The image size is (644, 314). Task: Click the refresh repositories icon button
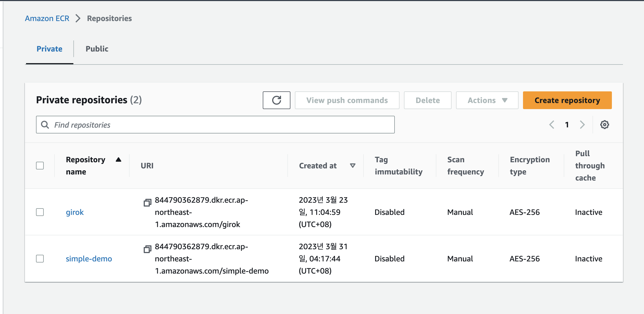tap(276, 100)
